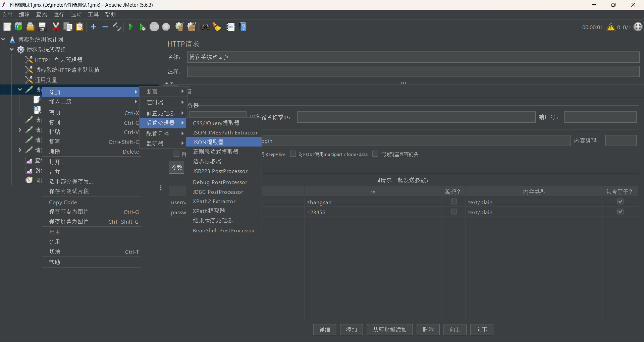Viewport: 644px width, 342px height.
Task: Open the Templates toolbar icon
Action: (x=18, y=27)
